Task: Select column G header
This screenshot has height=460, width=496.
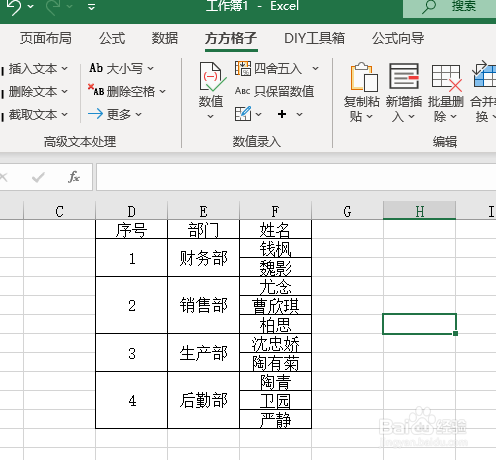Action: [347, 211]
